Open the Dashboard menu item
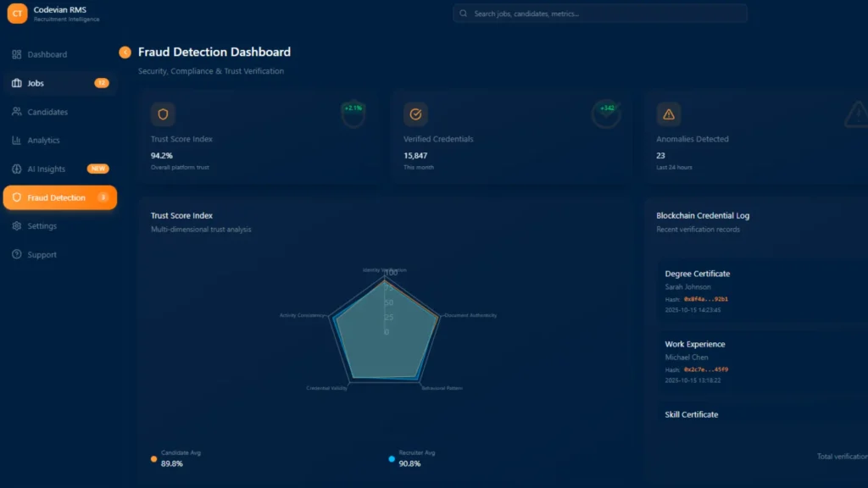 [47, 55]
